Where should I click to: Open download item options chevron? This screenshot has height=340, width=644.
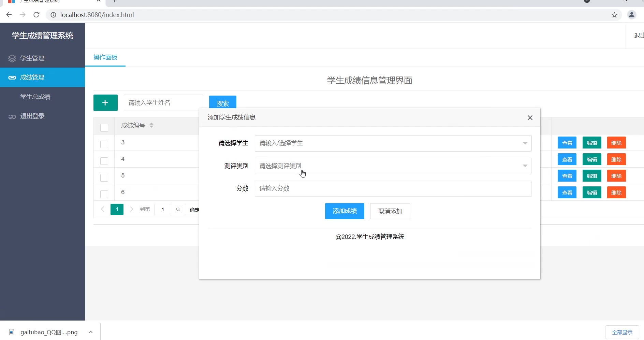pos(90,332)
